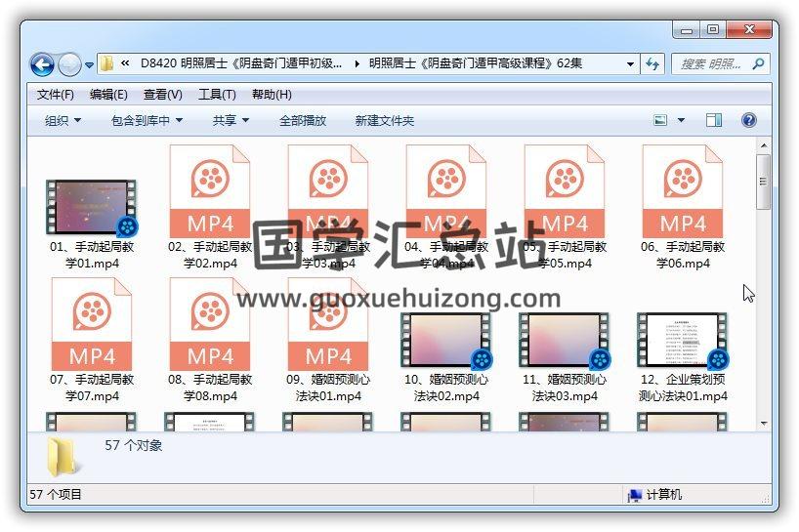Click the 新建文件夹 button
The height and width of the screenshot is (532, 799).
click(385, 121)
